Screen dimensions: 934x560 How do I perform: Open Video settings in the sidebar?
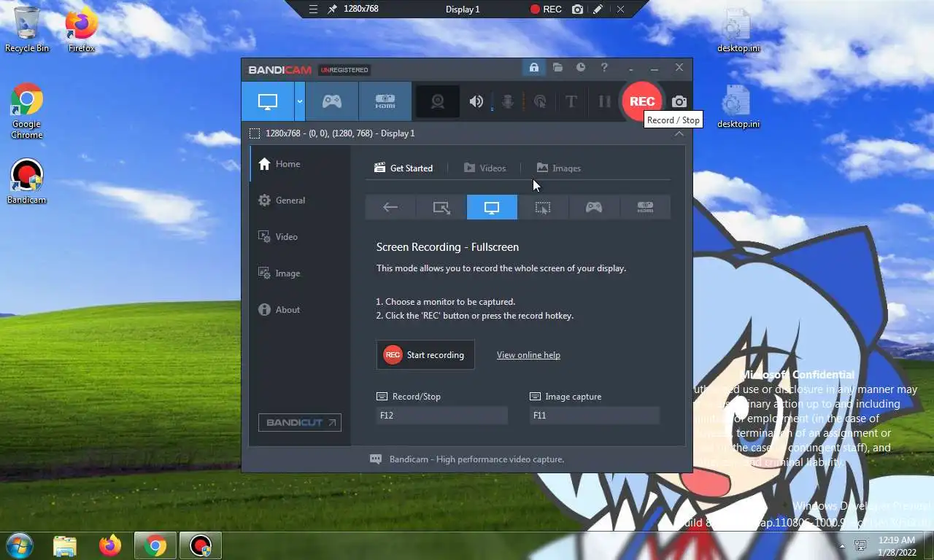click(x=300, y=237)
